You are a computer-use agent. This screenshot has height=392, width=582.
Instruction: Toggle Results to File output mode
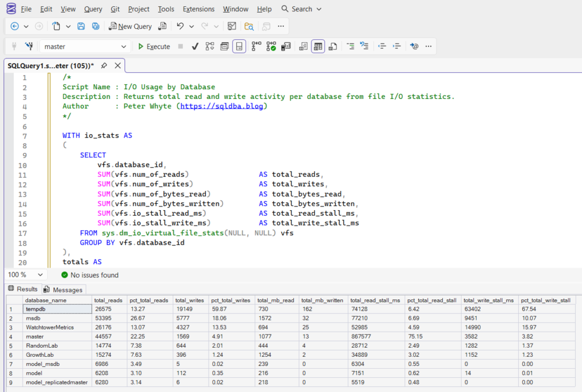click(331, 47)
